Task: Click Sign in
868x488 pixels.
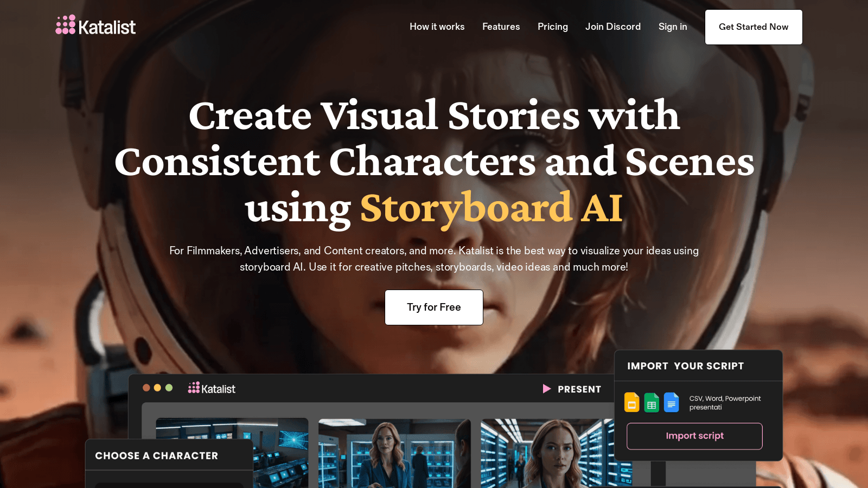Action: (x=672, y=27)
